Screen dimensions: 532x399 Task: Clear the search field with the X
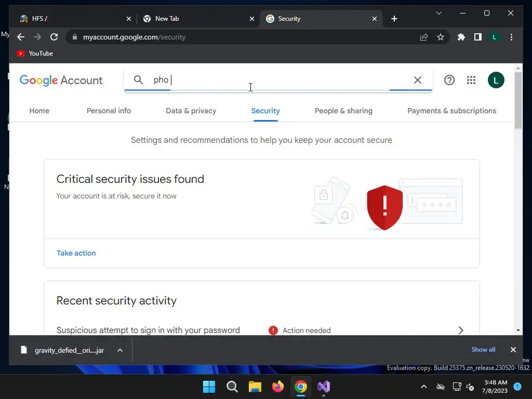[x=418, y=80]
